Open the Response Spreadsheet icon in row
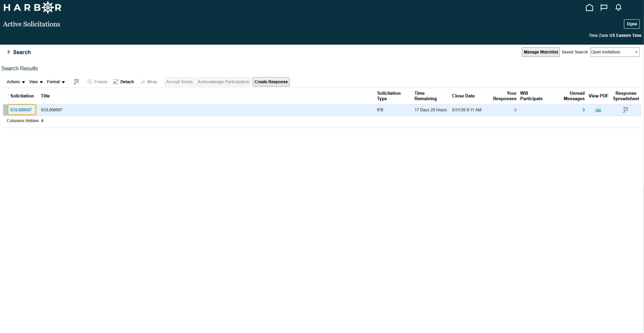644x333 pixels. (x=626, y=110)
